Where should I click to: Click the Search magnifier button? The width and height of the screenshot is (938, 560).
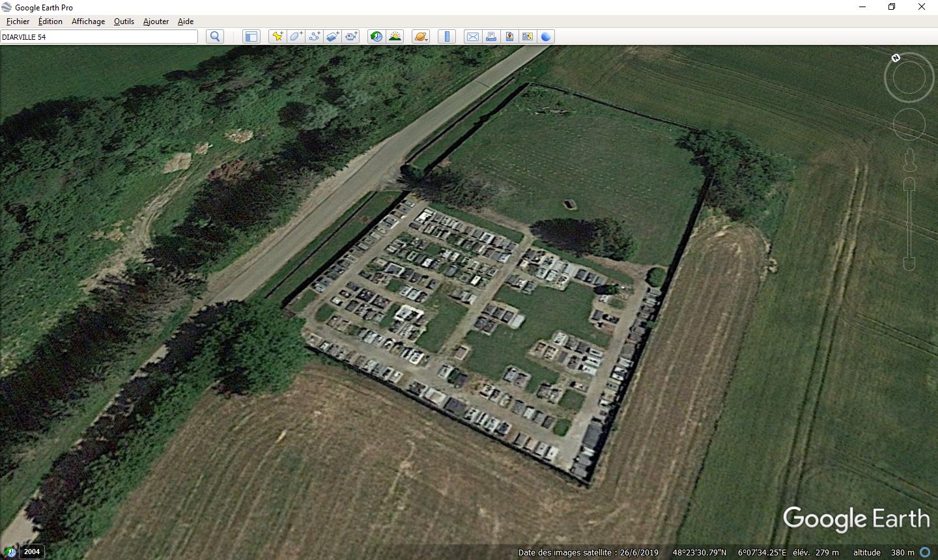coord(215,36)
